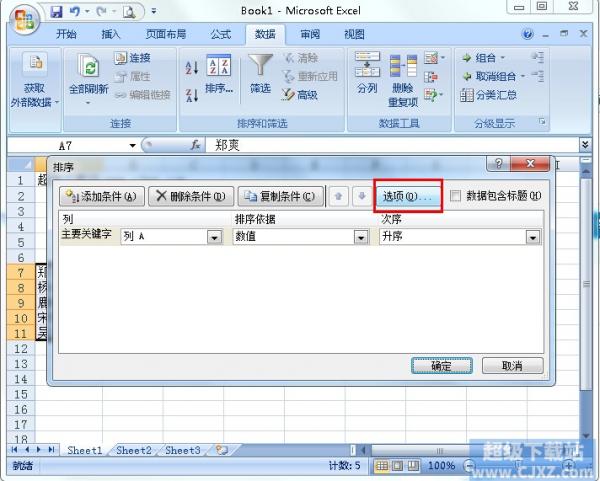Cancel sort with 取消 button
Image resolution: width=600 pixels, height=481 pixels.
512,366
